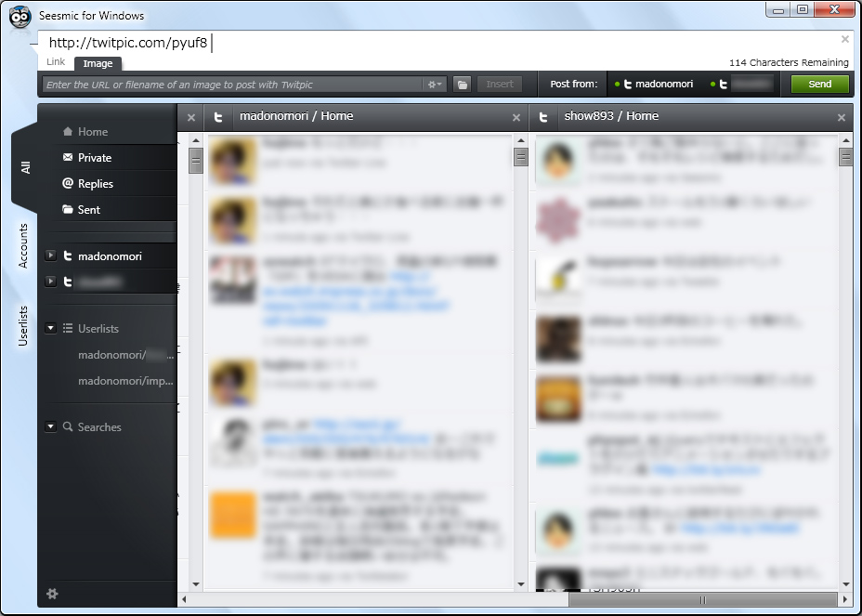Expand the madonomori account entry
Image resolution: width=862 pixels, height=616 pixels.
[x=51, y=256]
